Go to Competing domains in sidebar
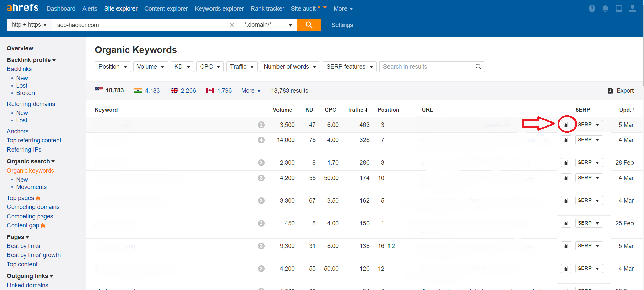644x290 pixels. 33,207
